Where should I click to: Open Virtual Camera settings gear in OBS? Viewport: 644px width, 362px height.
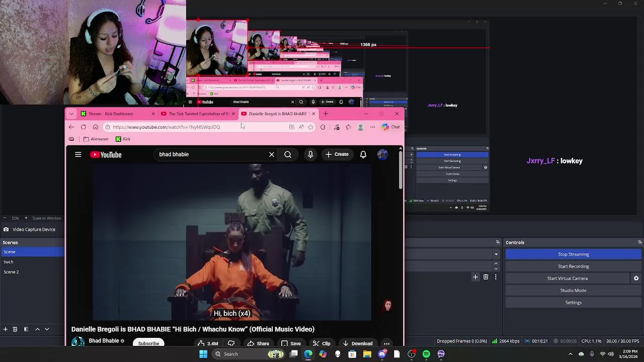click(x=636, y=279)
